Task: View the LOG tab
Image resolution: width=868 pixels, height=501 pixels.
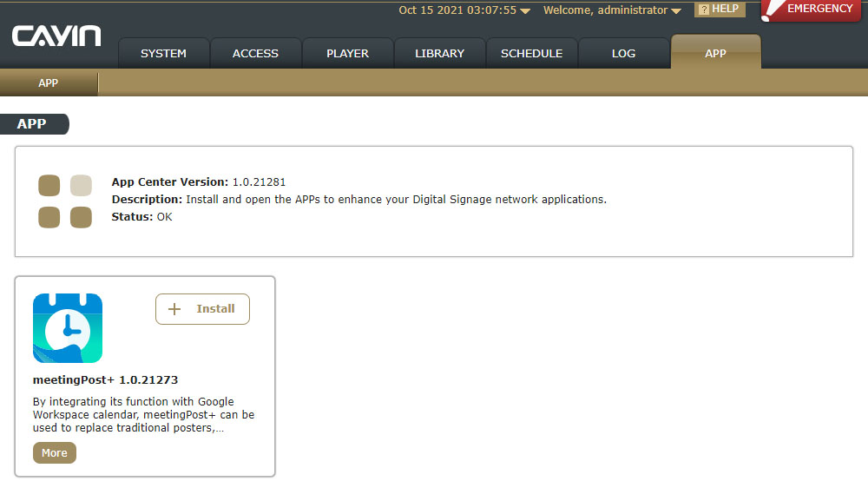Action: point(623,53)
